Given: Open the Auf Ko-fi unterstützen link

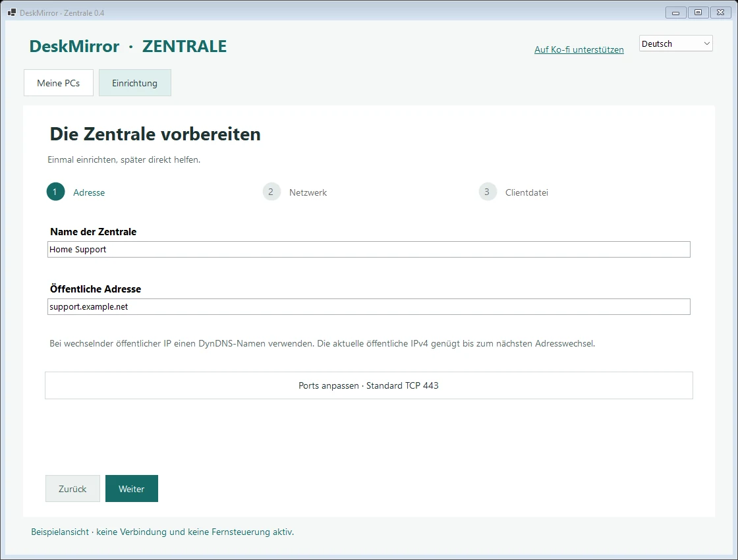Looking at the screenshot, I should point(579,49).
